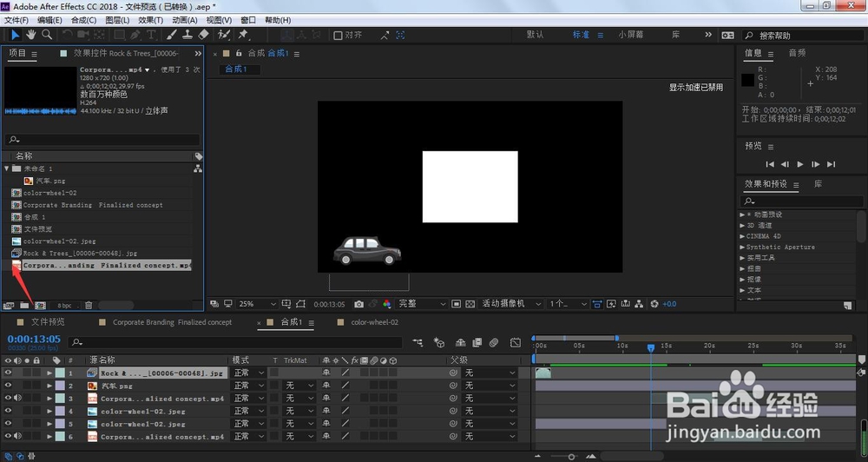Hide layer 5 color-wheel-02.jpeg eye toggle
The height and width of the screenshot is (462, 868).
8,424
